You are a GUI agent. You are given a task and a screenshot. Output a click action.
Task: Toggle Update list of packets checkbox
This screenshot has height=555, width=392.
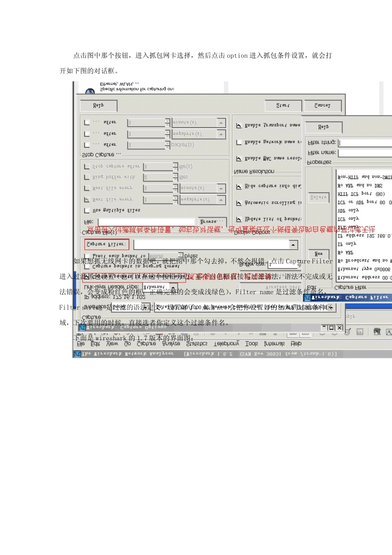[239, 220]
